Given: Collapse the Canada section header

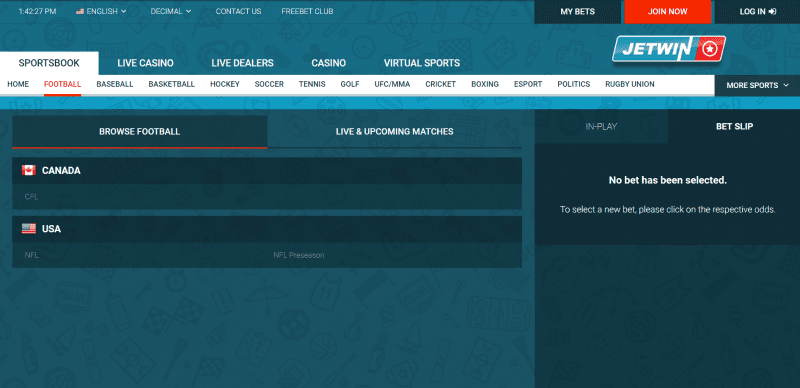Looking at the screenshot, I should pos(267,171).
